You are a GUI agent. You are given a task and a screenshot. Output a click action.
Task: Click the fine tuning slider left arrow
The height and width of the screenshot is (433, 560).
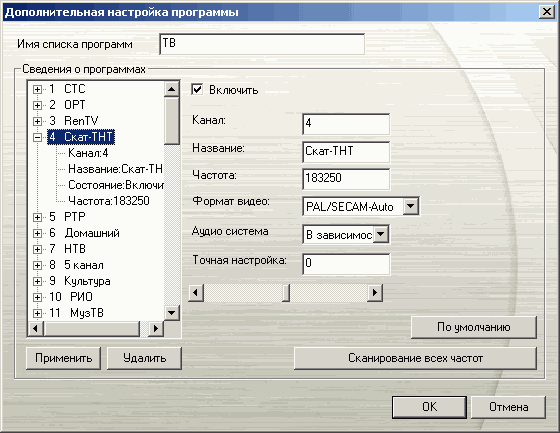tap(195, 293)
